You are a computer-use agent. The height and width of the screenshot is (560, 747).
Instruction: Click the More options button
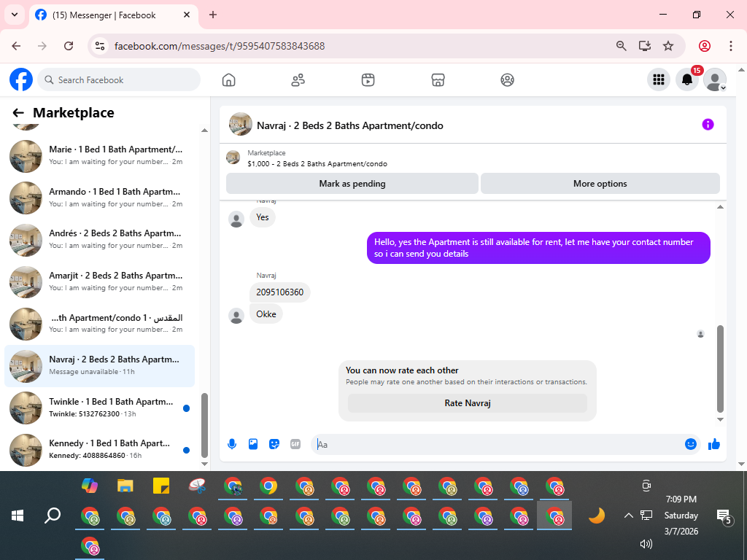[x=600, y=184]
